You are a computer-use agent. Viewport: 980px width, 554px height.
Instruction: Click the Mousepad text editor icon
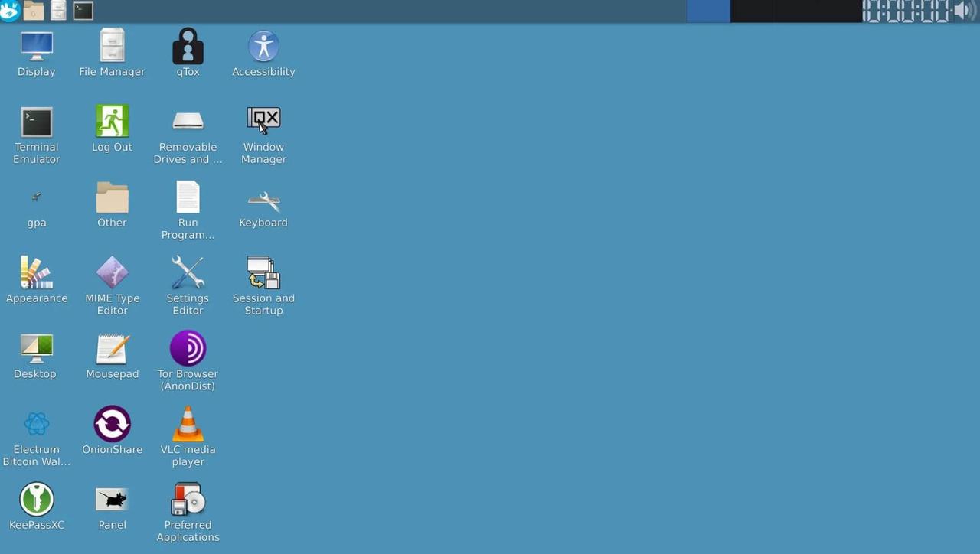click(112, 350)
